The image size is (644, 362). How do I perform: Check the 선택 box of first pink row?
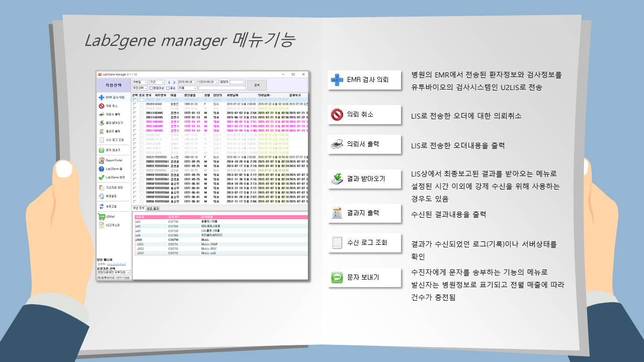click(135, 122)
